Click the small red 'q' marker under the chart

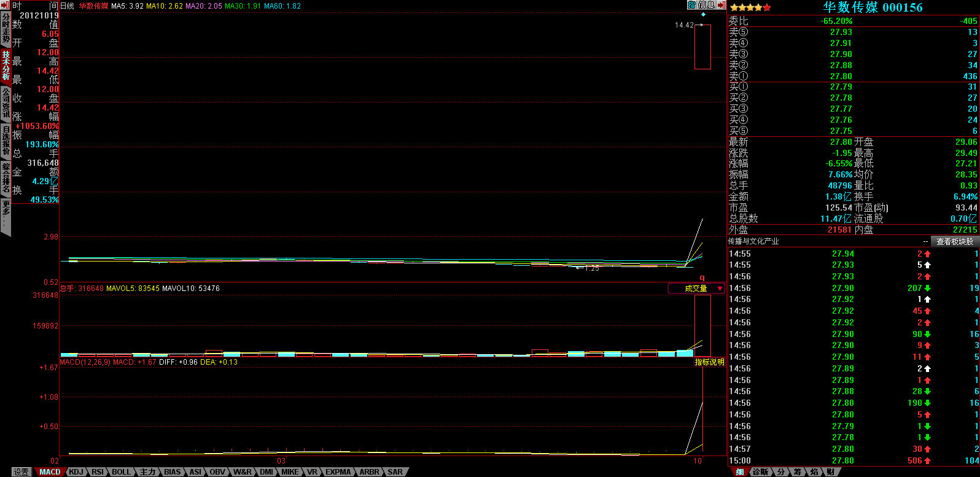702,277
